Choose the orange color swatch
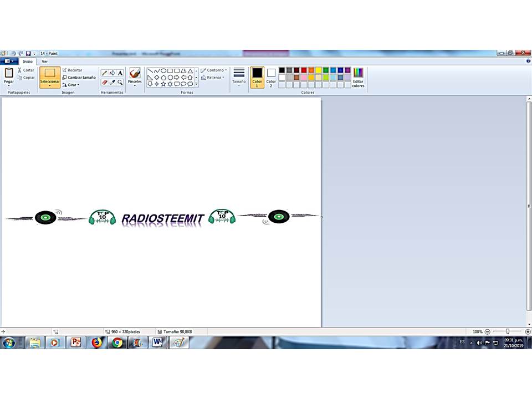Screen dimensions: 532x399 [311, 70]
